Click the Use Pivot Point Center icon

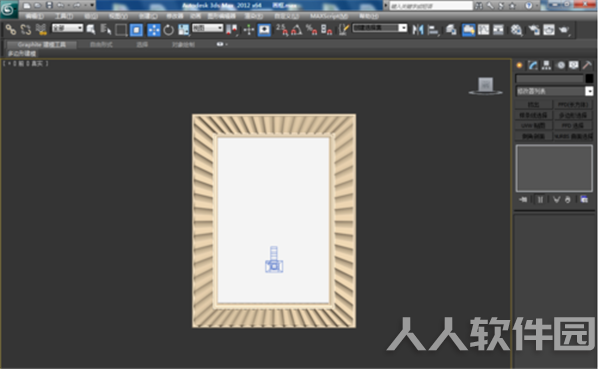point(232,29)
